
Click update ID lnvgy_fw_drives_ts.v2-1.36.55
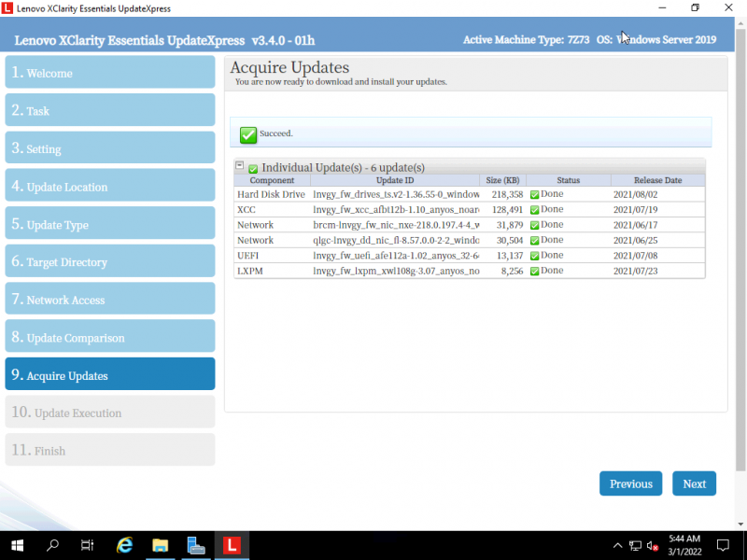[396, 194]
